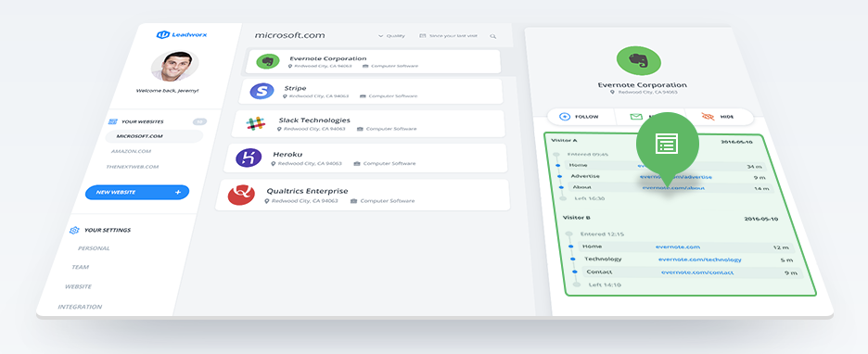Open evernote.com/technology link
Image resolution: width=868 pixels, height=354 pixels.
pos(700,259)
